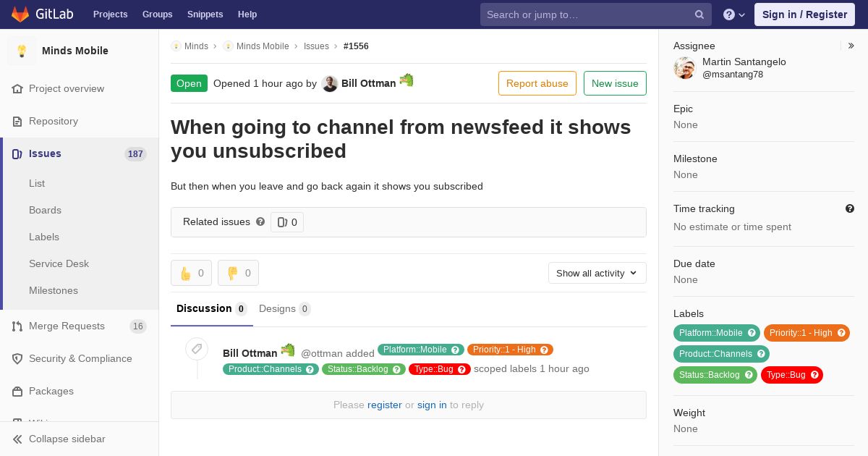Viewport: 868px width, 456px height.
Task: Click the search magnifier icon
Action: coord(699,14)
